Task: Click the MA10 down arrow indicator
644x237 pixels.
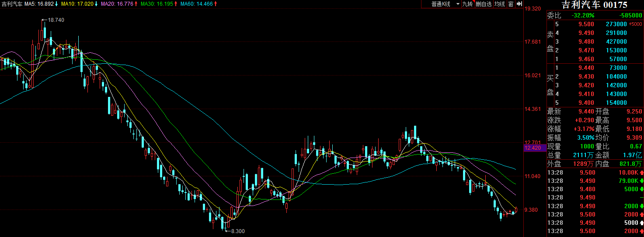Action: coord(97,4)
